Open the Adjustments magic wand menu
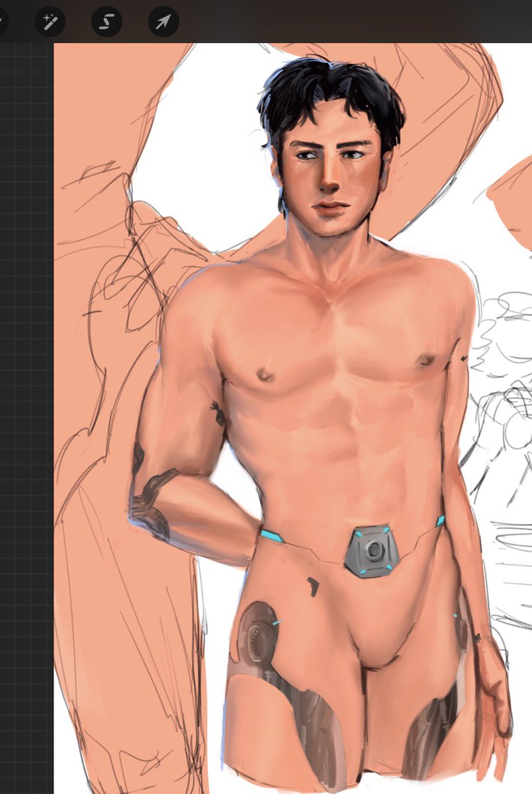The image size is (532, 794). tap(50, 21)
